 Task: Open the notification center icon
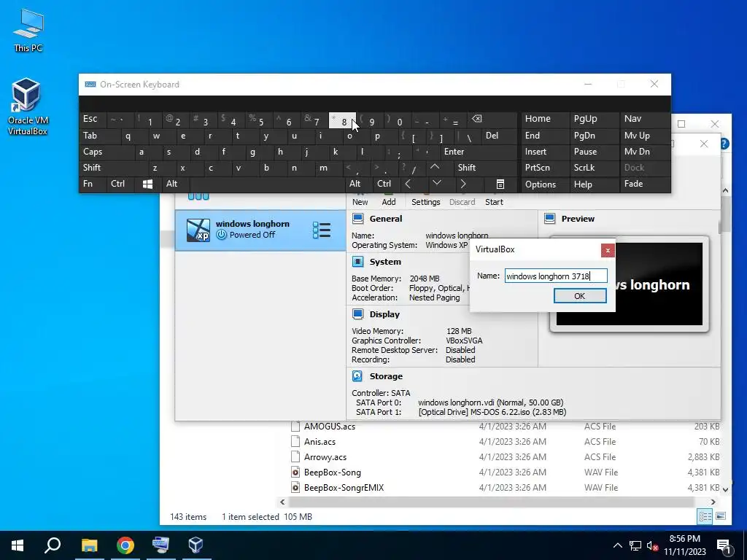[724, 545]
